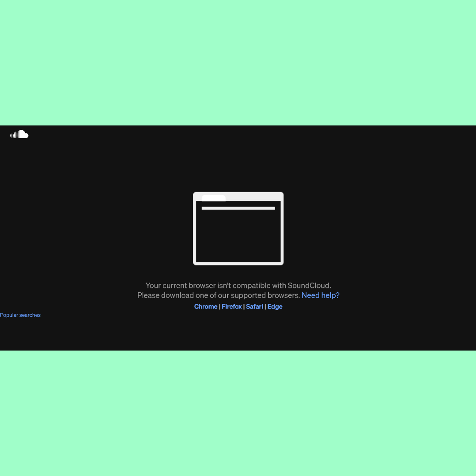Screen dimensions: 476x476
Task: Click text "Your current browser isn't compatible with SoundCloud."
Action: tap(238, 286)
